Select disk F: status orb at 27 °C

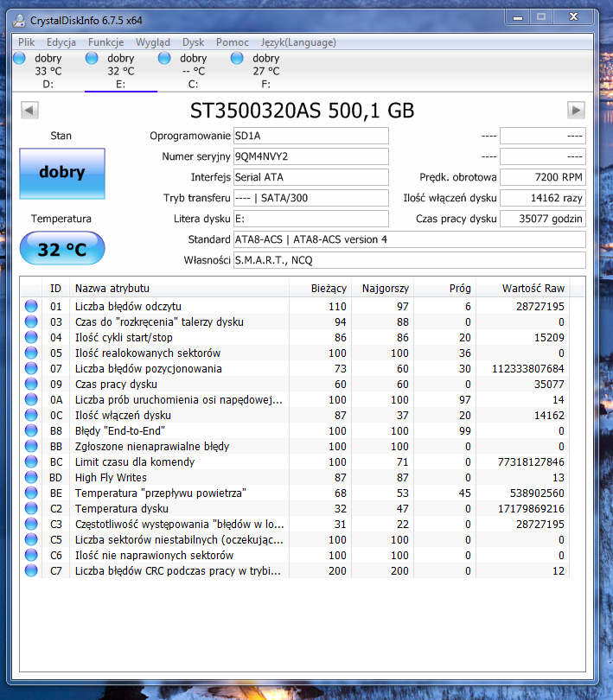point(237,58)
